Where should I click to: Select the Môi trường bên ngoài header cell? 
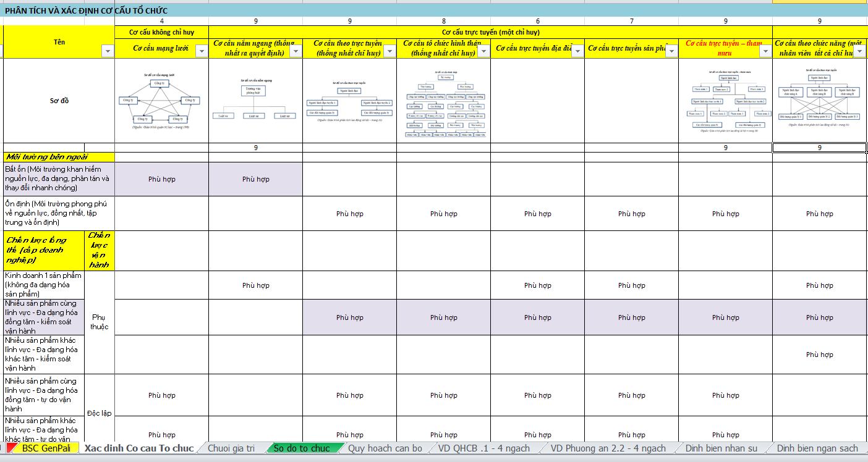(x=59, y=157)
